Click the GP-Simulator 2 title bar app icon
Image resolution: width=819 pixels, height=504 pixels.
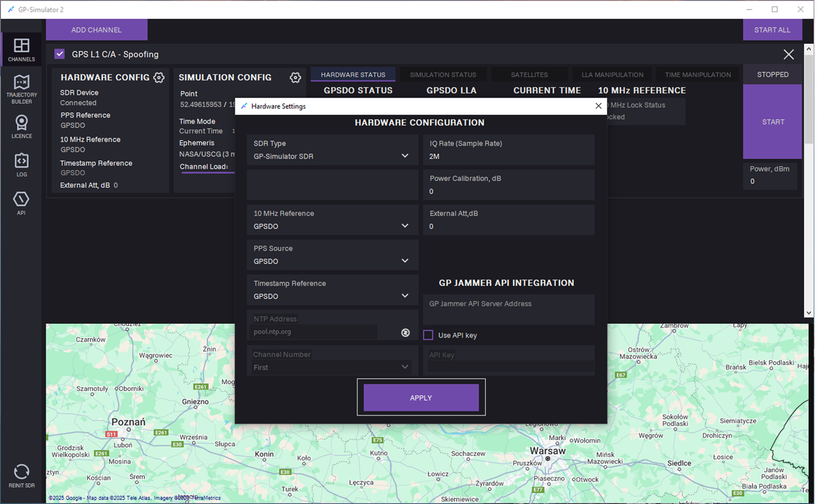[10, 9]
